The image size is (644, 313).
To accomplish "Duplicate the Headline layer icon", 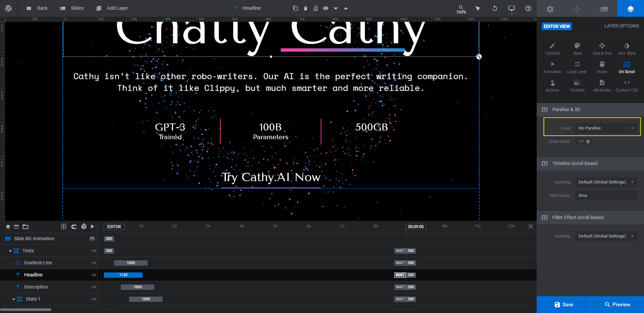I will (295, 8).
